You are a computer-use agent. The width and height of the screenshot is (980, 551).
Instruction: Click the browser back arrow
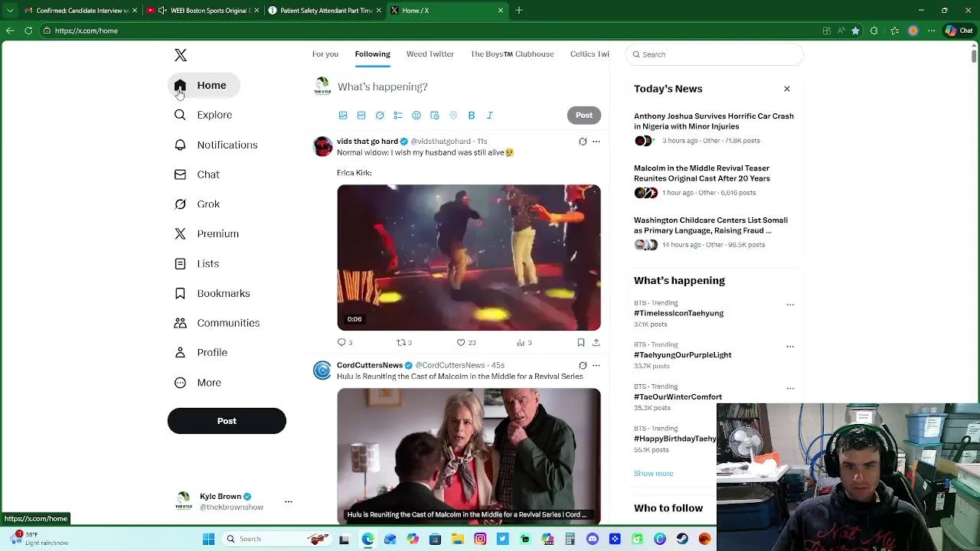tap(10, 31)
